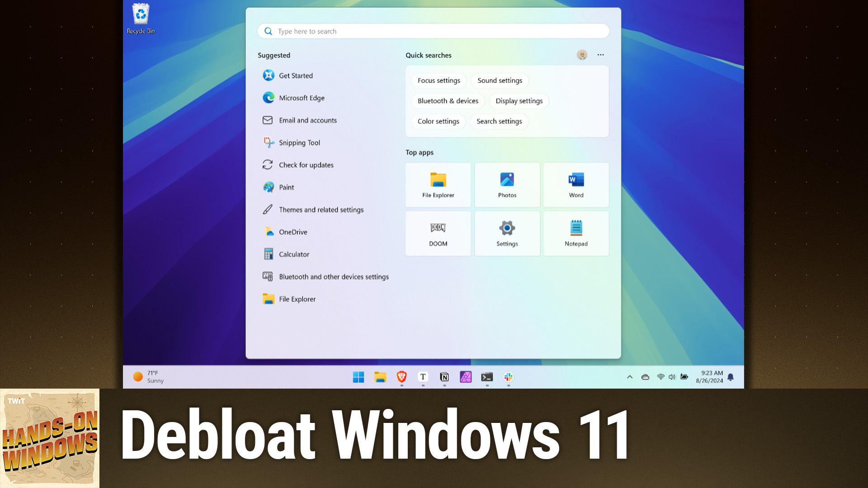Open the user account avatar menu
The height and width of the screenshot is (488, 868).
point(582,55)
